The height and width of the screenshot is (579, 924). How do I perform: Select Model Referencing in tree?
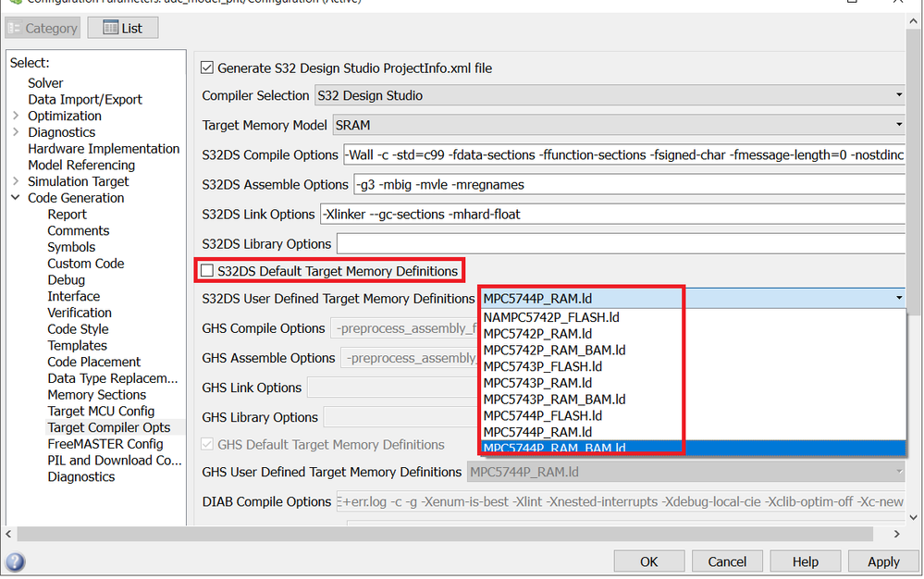[81, 165]
